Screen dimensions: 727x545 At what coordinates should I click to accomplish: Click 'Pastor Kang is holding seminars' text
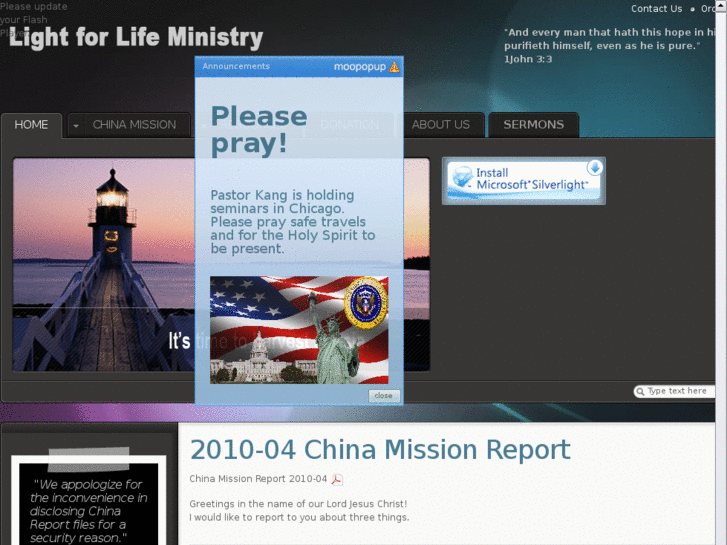click(x=293, y=222)
